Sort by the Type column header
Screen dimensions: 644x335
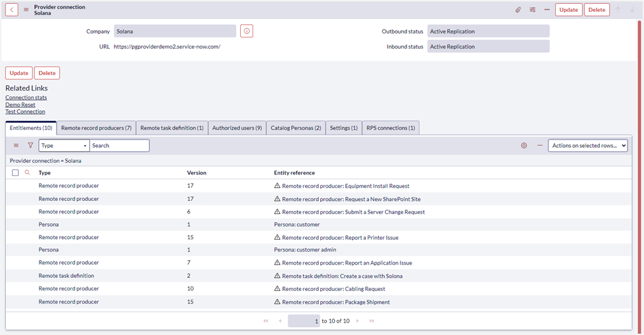pos(44,173)
